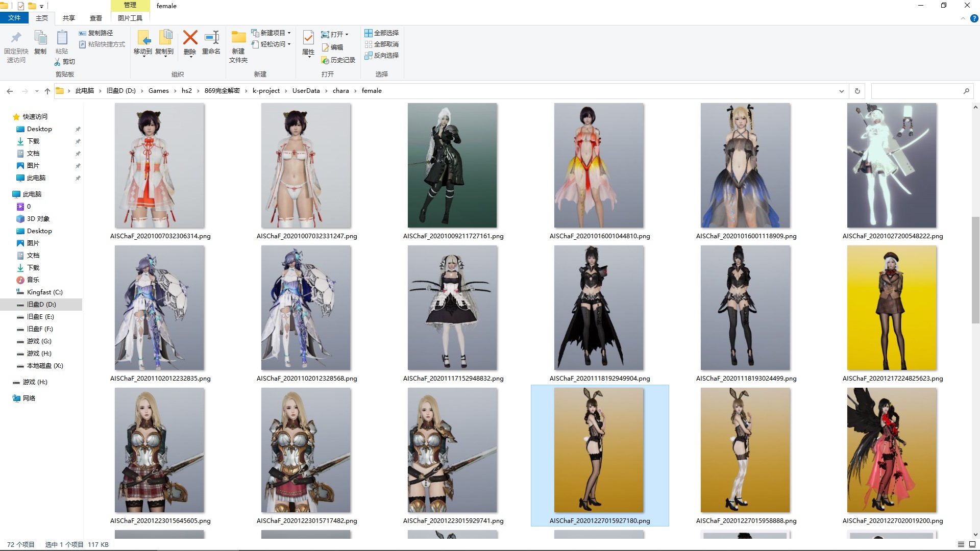Click 粘贴快捷方式 paste shortcut

point(102,44)
